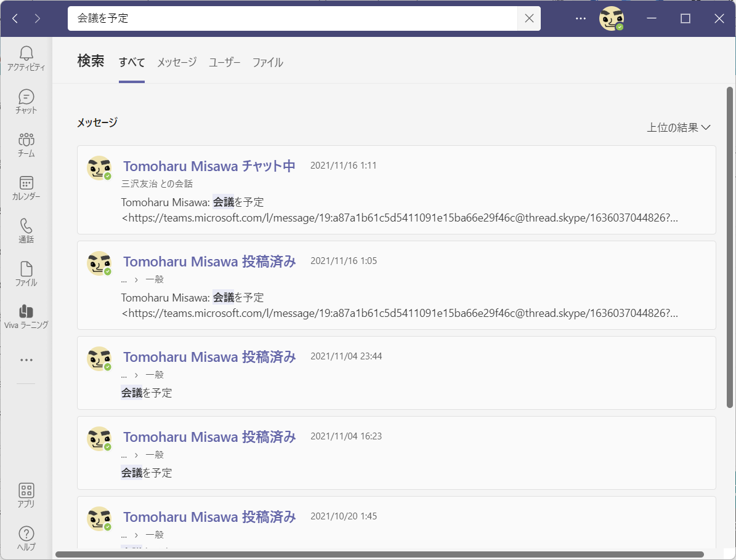Click 一般 channel in 2021/11/04 23:44 result

(155, 375)
